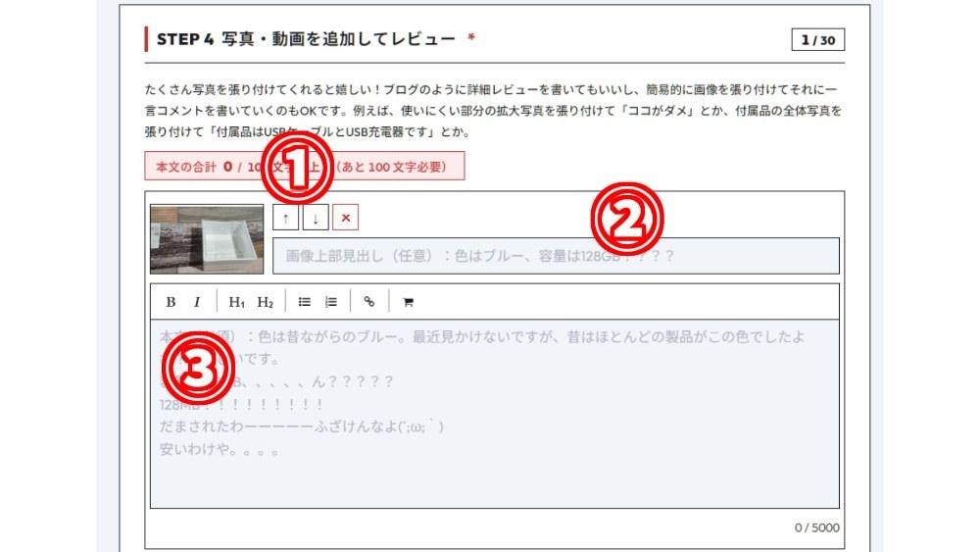Insert a hyperlink with the link icon

pyautogui.click(x=369, y=302)
